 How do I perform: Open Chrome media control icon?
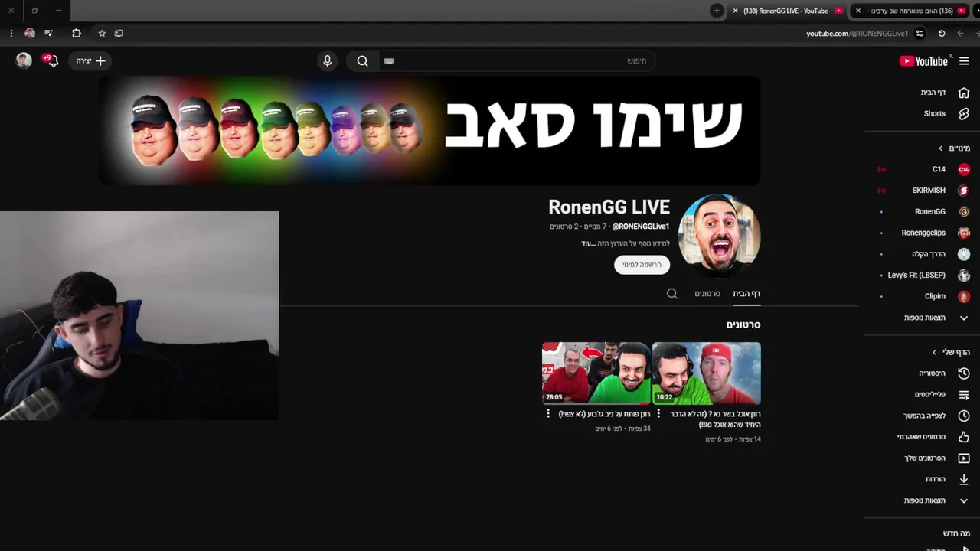tap(49, 33)
